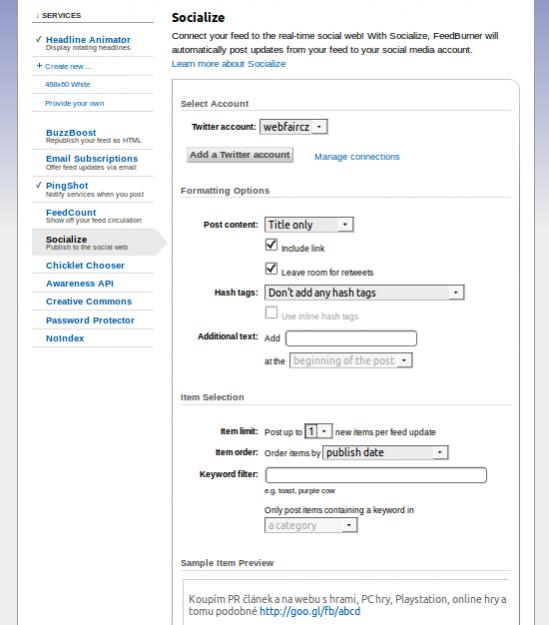Click the Services header arrow icon

pyautogui.click(x=37, y=16)
